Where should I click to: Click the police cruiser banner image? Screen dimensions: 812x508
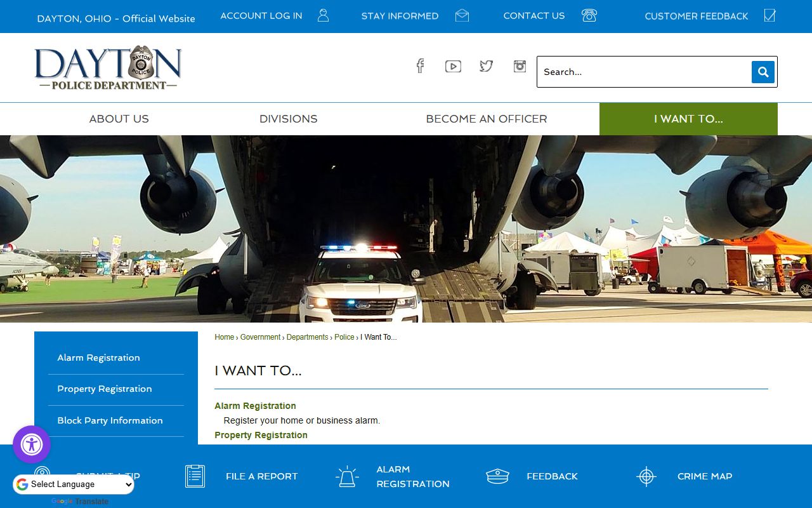point(406,229)
